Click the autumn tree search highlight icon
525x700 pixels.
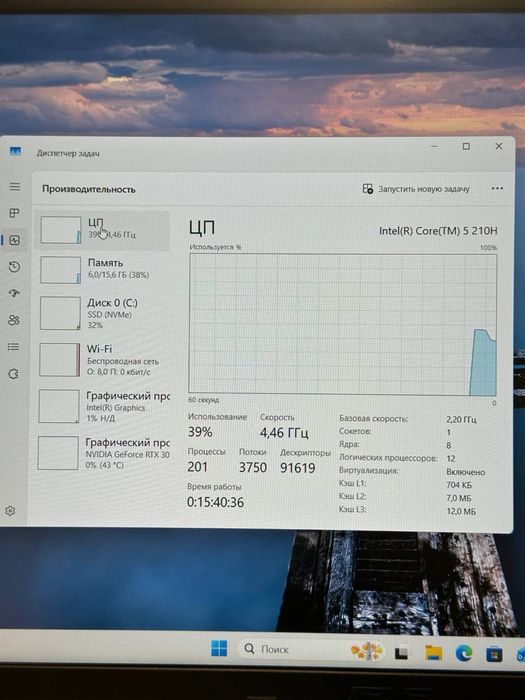point(367,651)
